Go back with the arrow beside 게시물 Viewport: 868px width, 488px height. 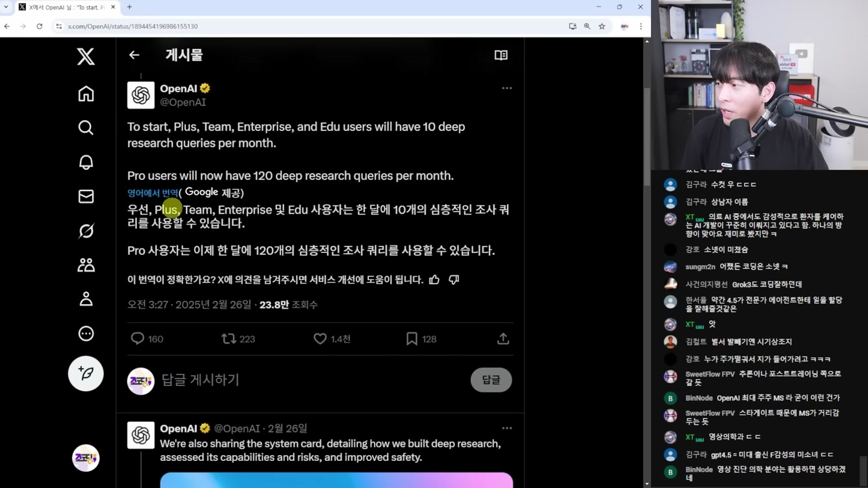coord(134,55)
